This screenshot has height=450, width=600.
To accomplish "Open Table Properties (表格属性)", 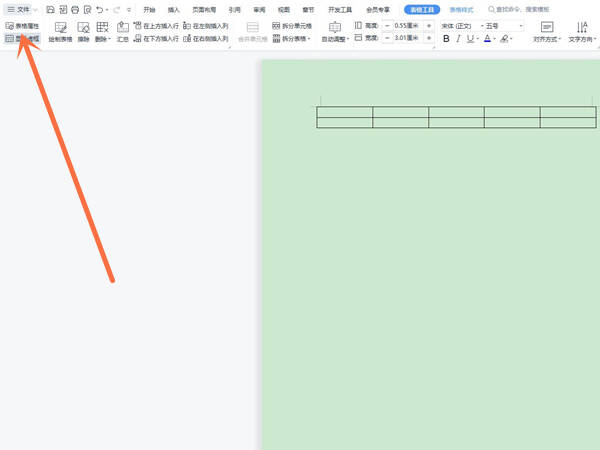I will (22, 26).
